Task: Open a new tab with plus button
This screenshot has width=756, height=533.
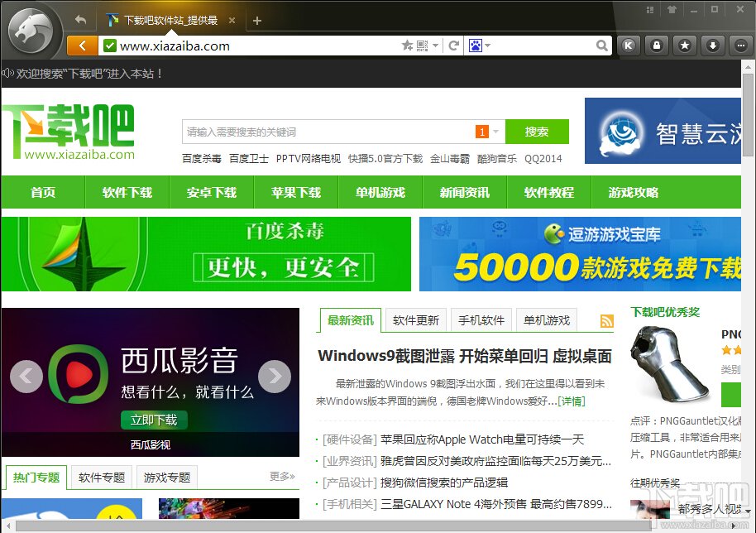Action: tap(257, 20)
